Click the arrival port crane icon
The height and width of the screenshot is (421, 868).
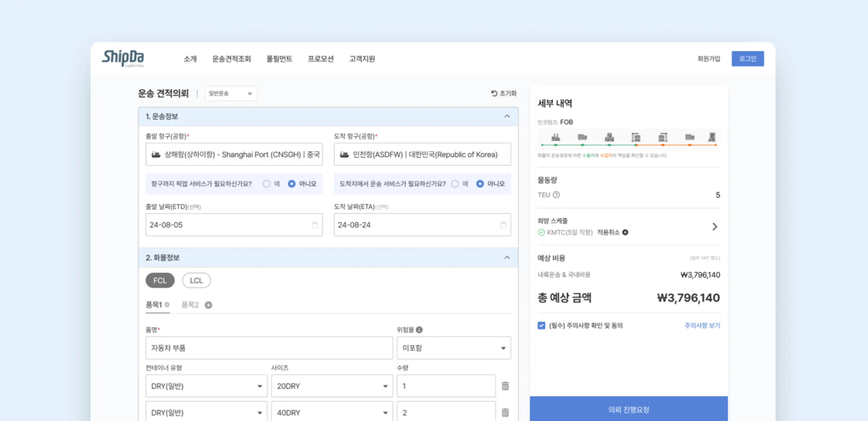coord(663,137)
